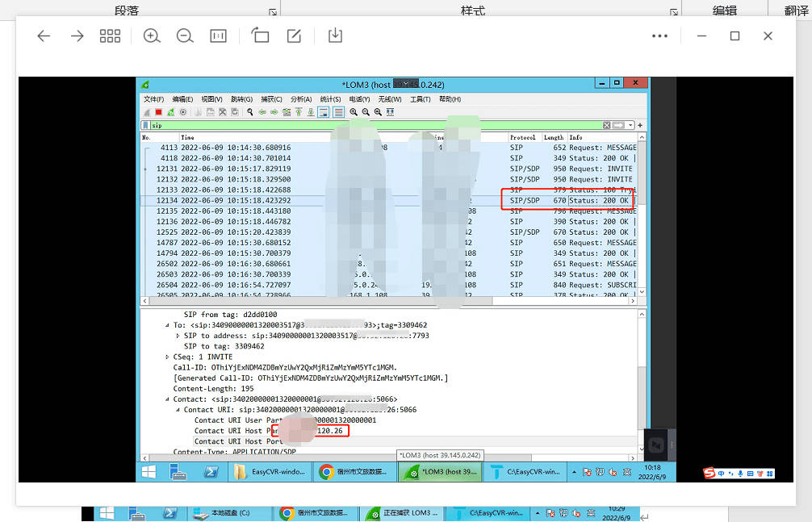Collapse the To header tree node
This screenshot has width=812, height=522.
(167, 325)
